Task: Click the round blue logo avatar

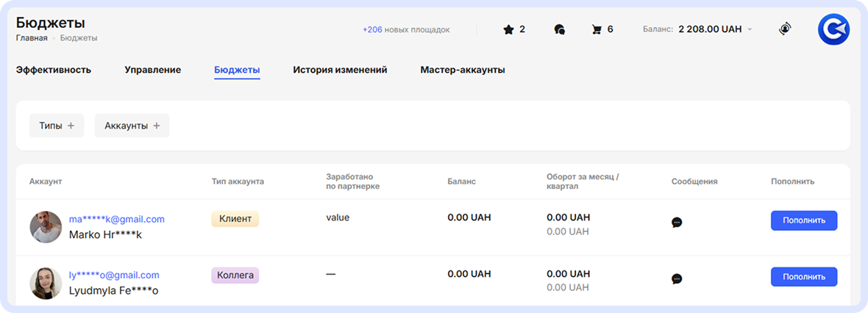Action: pyautogui.click(x=833, y=30)
